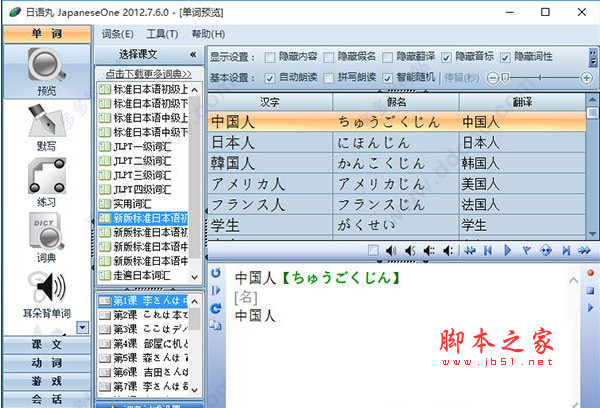The width and height of the screenshot is (600, 408).
Task: Uncheck the 自动朗读 checkbox
Action: 270,78
